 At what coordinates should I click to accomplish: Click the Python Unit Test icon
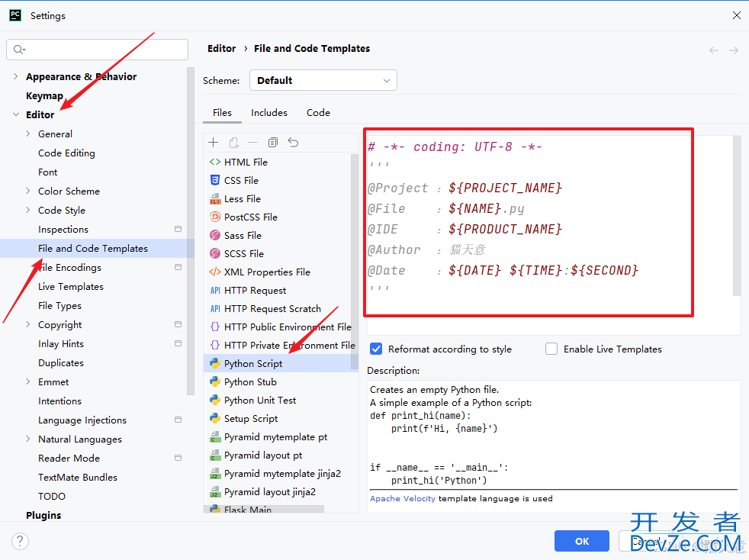point(215,400)
